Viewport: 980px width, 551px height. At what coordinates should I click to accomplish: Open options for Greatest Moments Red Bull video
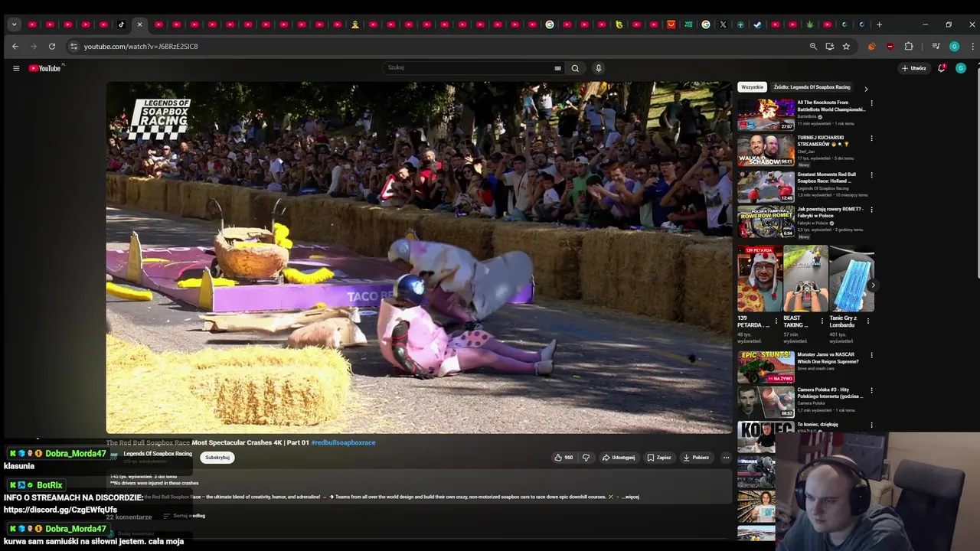(x=871, y=175)
